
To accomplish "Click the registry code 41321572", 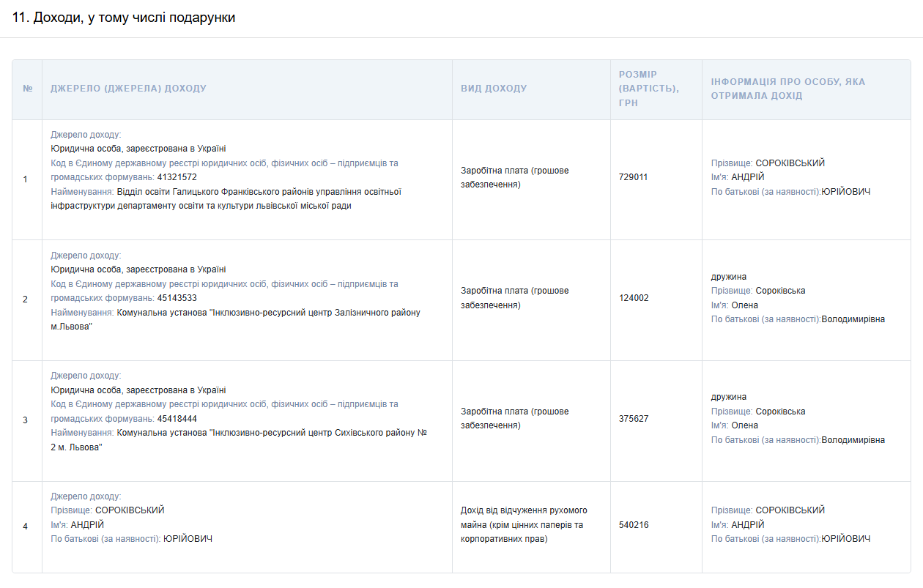I will point(177,177).
